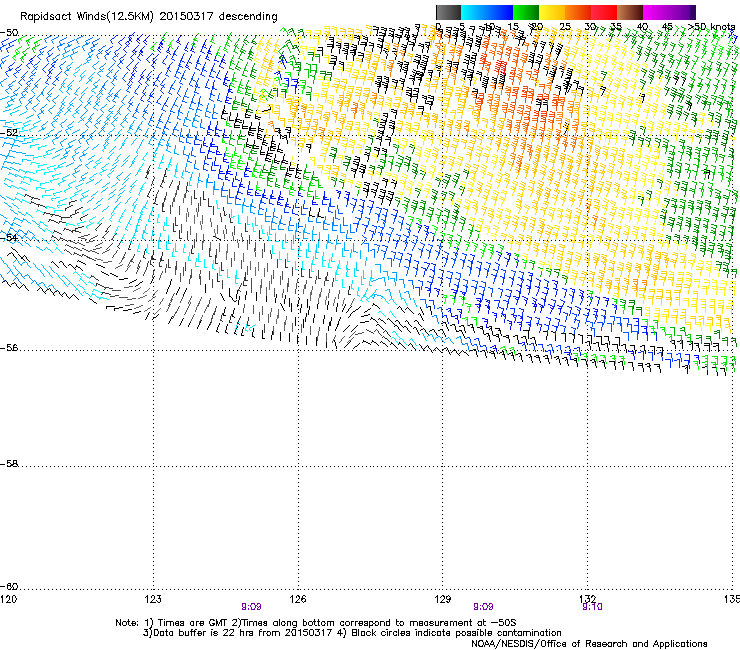Click the 9:09 time label nearest longitude 126
The width and height of the screenshot is (740, 650).
(x=251, y=607)
